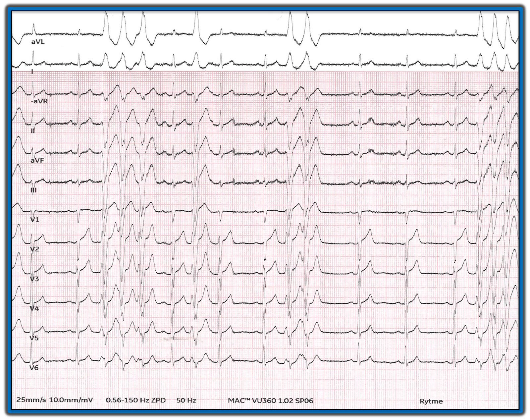Click the V1 lead label
This screenshot has height=420, width=530.
click(x=35, y=220)
